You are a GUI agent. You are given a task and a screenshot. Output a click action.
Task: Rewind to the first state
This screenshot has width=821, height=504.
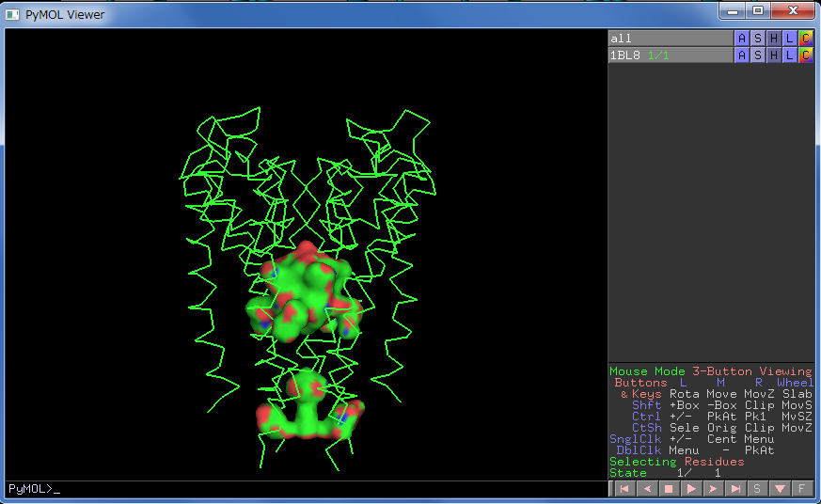click(x=623, y=489)
